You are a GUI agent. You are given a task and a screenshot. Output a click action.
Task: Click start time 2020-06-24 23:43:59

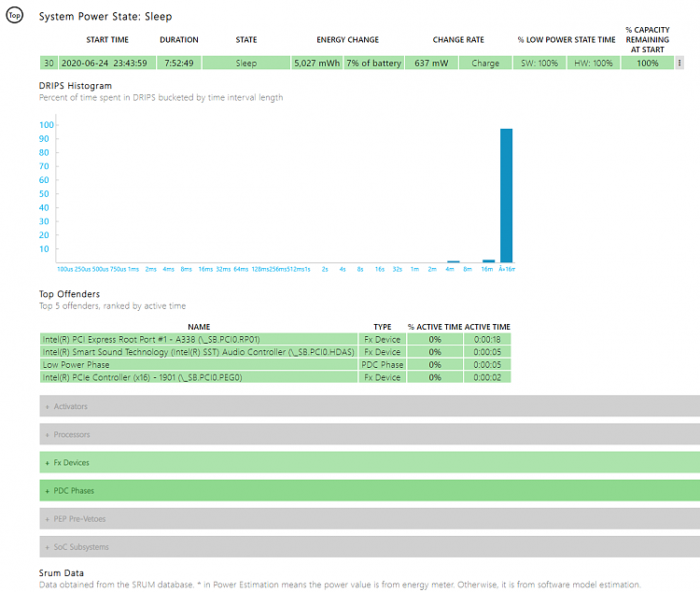click(x=107, y=63)
